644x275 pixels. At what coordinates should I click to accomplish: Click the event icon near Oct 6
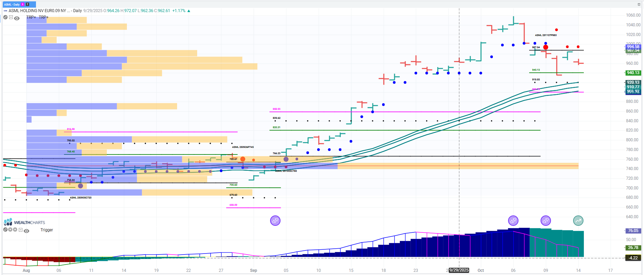513,221
